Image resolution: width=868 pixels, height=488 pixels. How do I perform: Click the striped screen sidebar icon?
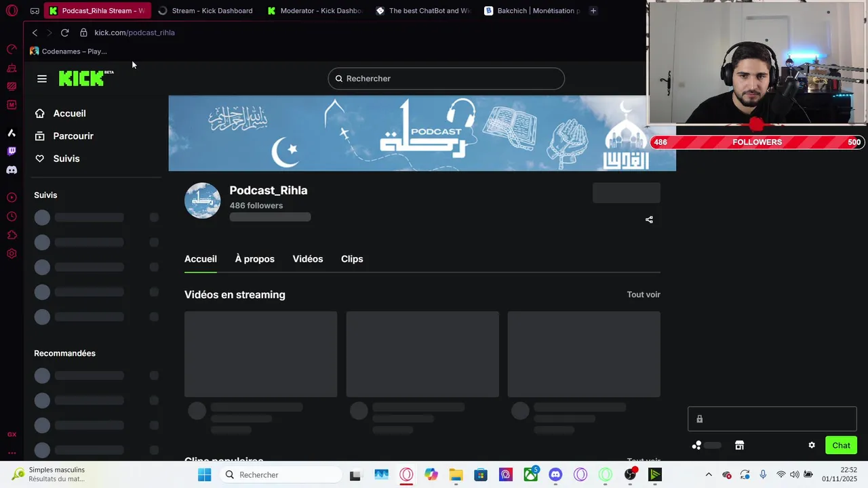coord(12,86)
